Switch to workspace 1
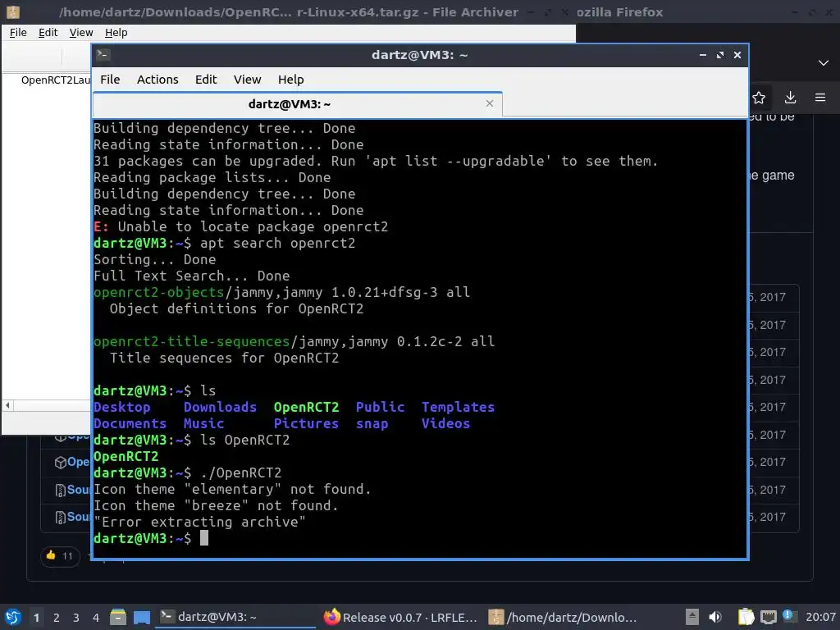 coord(36,618)
